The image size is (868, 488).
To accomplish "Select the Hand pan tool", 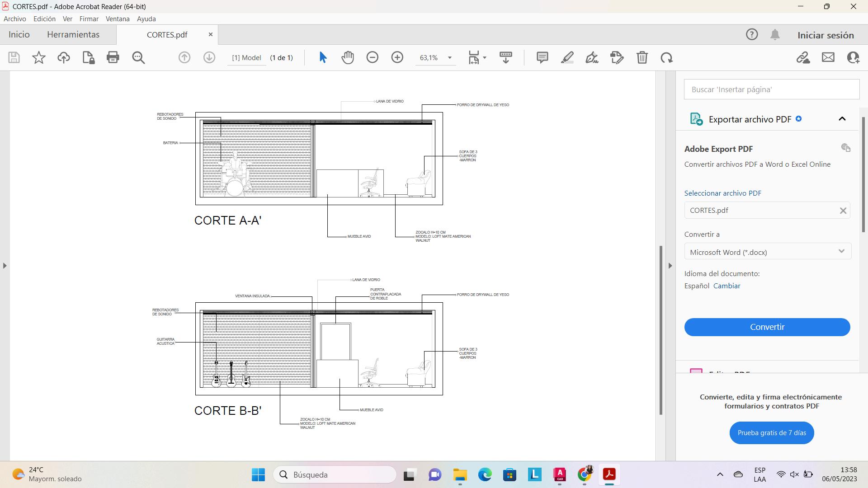I will coord(347,57).
